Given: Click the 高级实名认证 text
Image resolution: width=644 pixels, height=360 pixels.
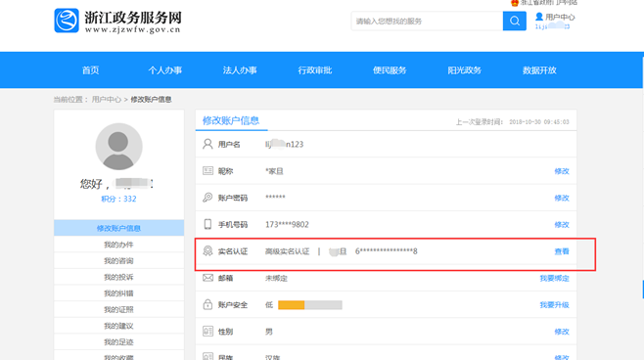Looking at the screenshot, I should (x=287, y=251).
